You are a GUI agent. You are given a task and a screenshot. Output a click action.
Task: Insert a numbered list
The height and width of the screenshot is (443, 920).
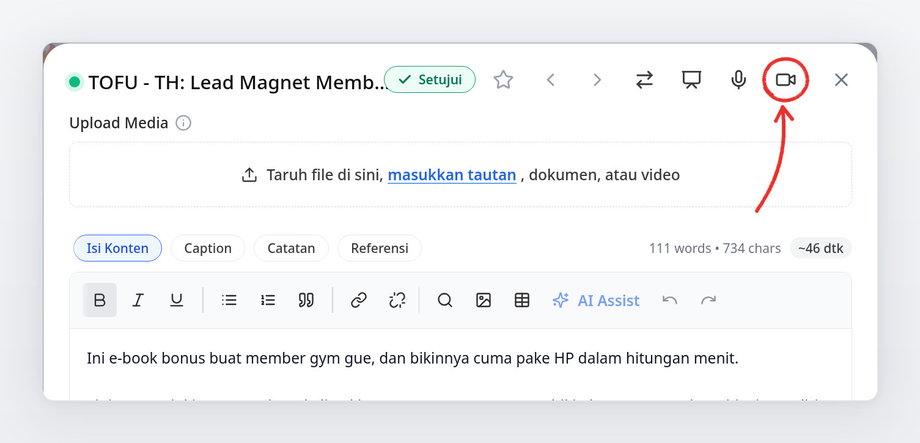coord(268,300)
